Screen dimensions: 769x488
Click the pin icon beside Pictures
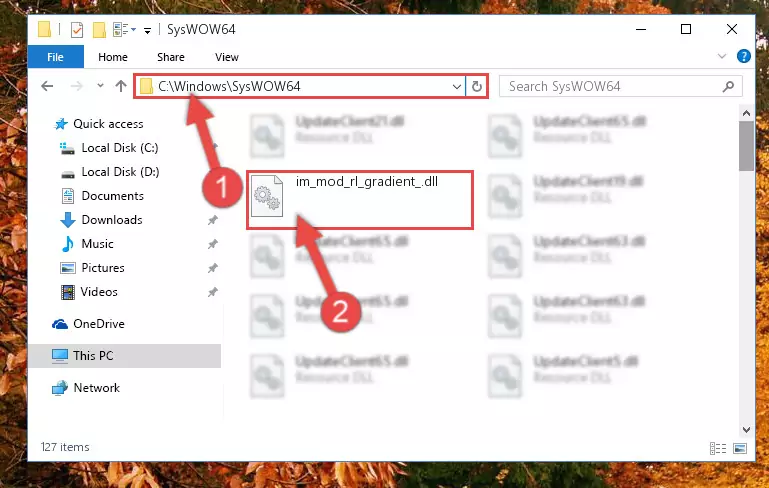pyautogui.click(x=212, y=268)
